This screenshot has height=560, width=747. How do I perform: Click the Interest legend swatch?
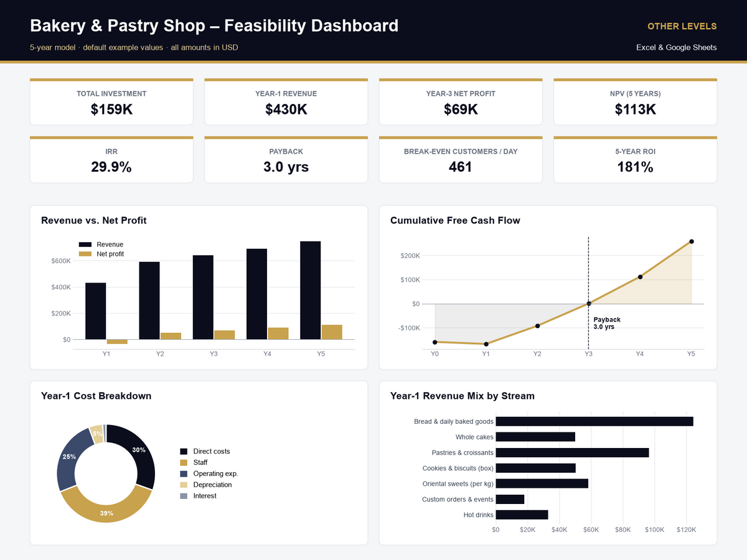click(184, 496)
